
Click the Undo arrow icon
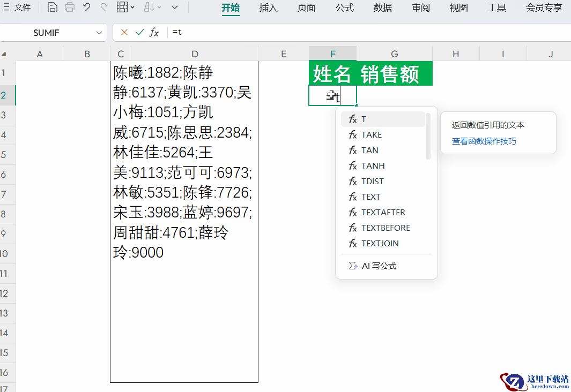87,7
